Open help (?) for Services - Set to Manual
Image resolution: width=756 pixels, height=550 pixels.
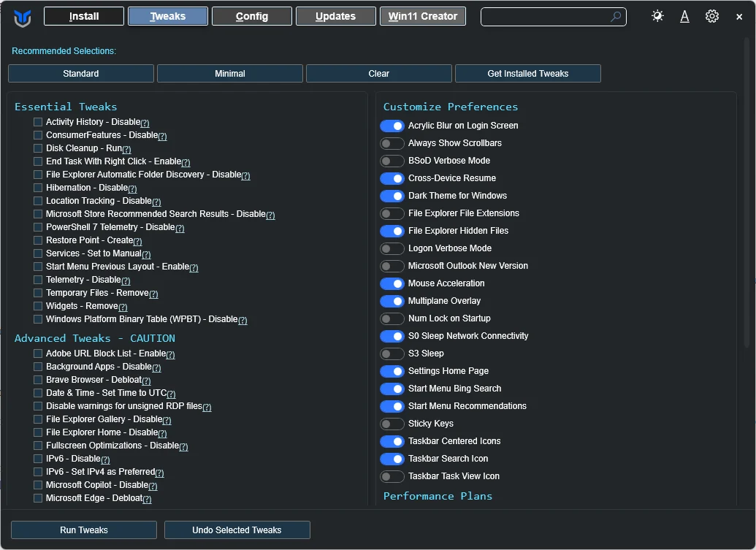coord(146,254)
